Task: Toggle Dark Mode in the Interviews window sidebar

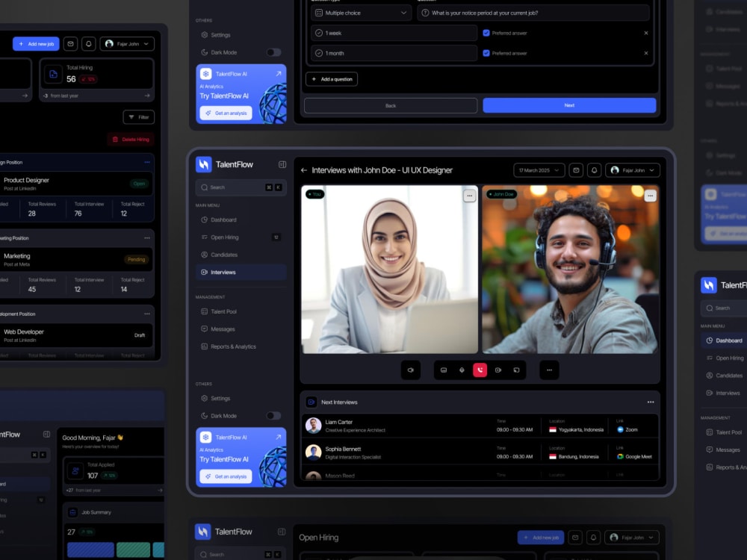Action: 273,416
